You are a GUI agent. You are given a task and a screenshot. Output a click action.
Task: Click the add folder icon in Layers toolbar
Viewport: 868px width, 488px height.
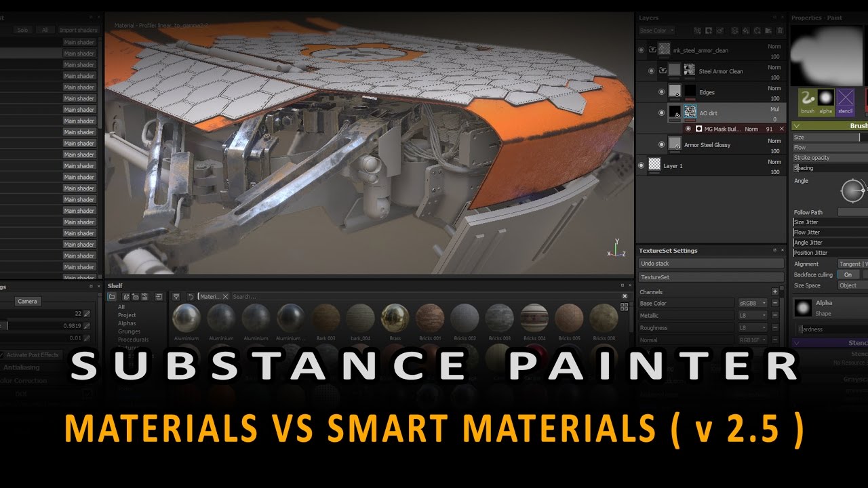768,30
